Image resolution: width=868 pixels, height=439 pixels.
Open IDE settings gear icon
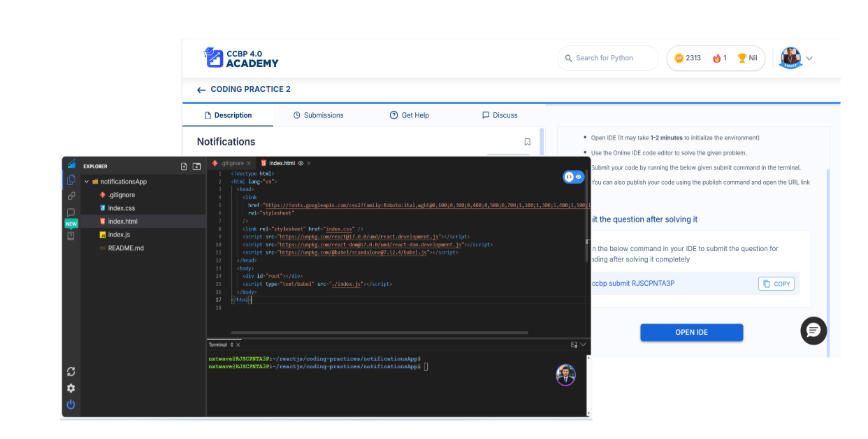pyautogui.click(x=71, y=388)
